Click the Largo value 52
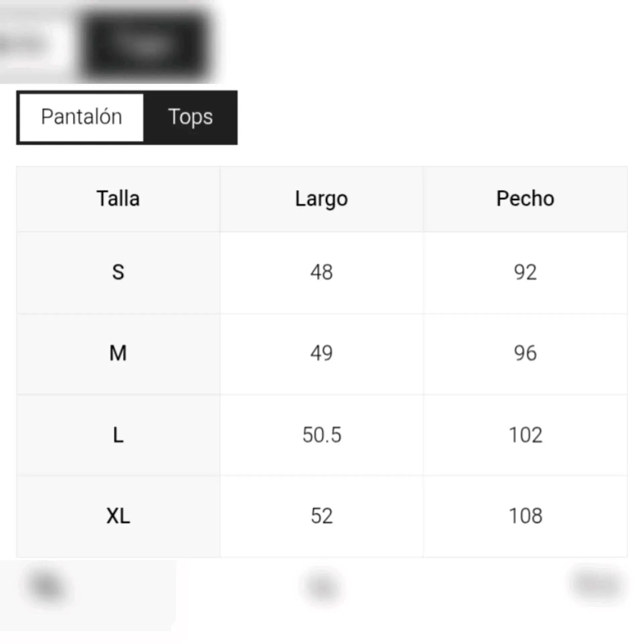Viewport: 644px width, 644px height. tap(321, 516)
